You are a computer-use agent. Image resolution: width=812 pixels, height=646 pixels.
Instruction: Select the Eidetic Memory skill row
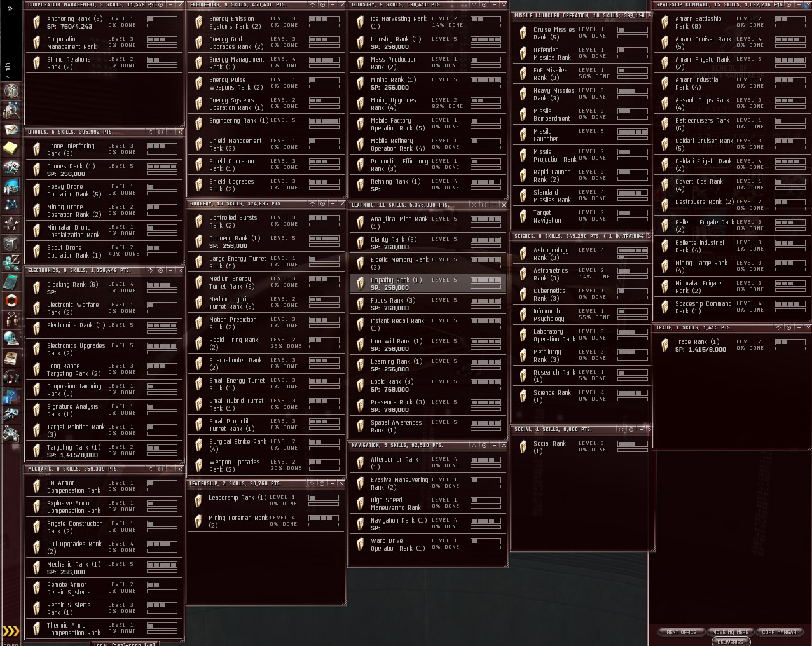pyautogui.click(x=427, y=263)
